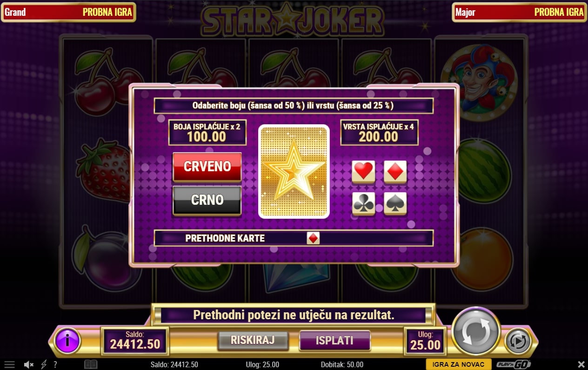
Task: Open the paytable book icon
Action: [91, 364]
